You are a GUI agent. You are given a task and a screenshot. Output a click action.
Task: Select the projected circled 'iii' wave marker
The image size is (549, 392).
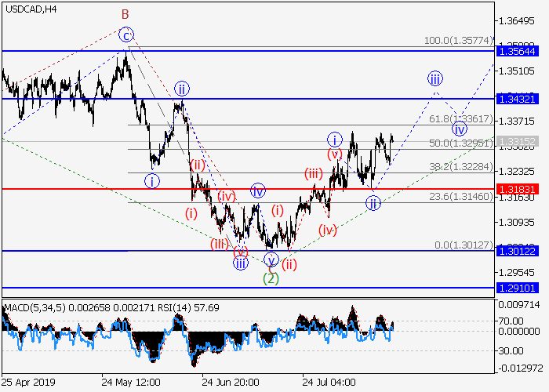[435, 78]
